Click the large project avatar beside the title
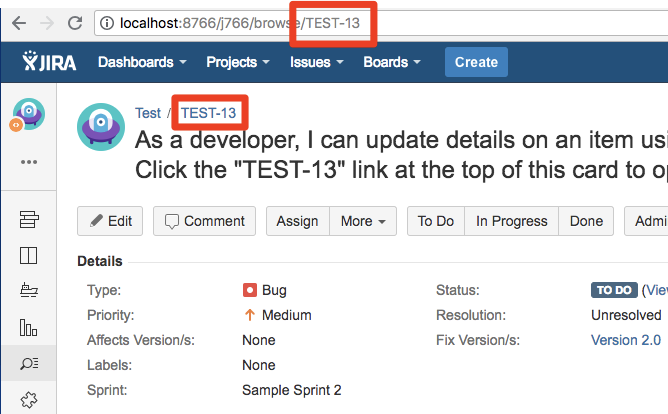Image resolution: width=668 pixels, height=414 pixels. coord(101,126)
